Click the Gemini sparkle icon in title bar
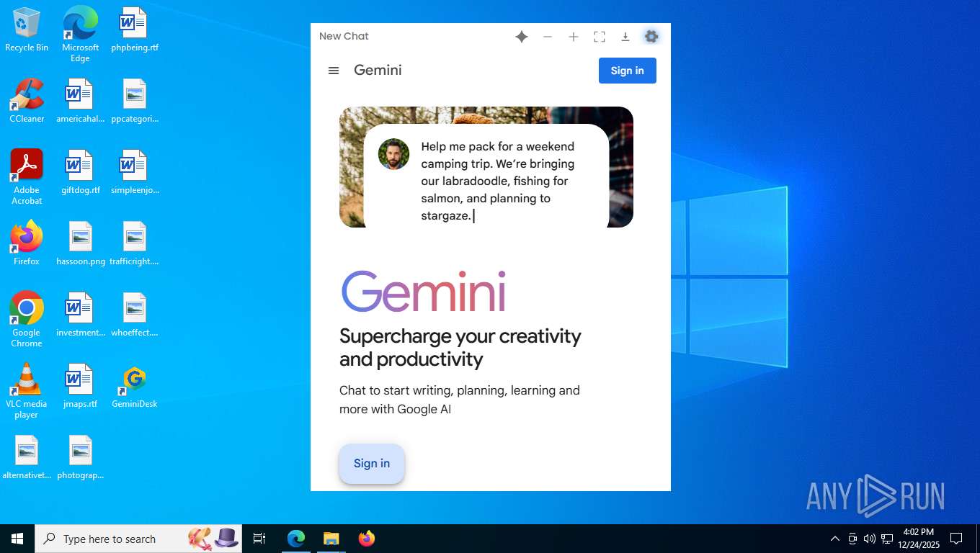The image size is (980, 553). pos(522,37)
